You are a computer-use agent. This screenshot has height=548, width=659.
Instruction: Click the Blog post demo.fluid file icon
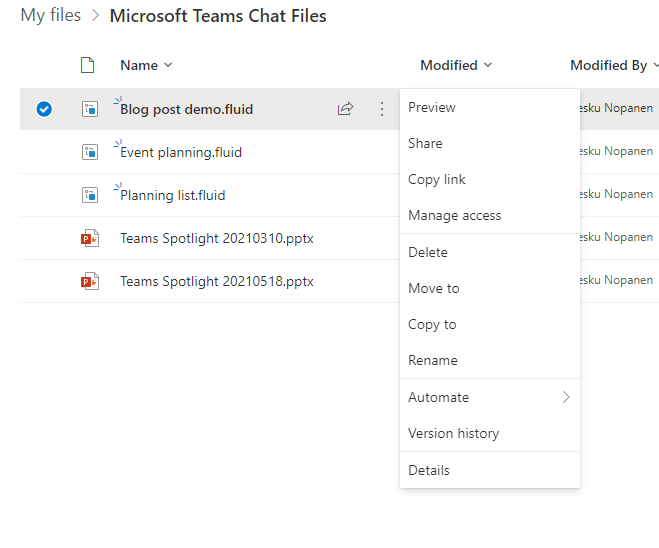tap(90, 109)
